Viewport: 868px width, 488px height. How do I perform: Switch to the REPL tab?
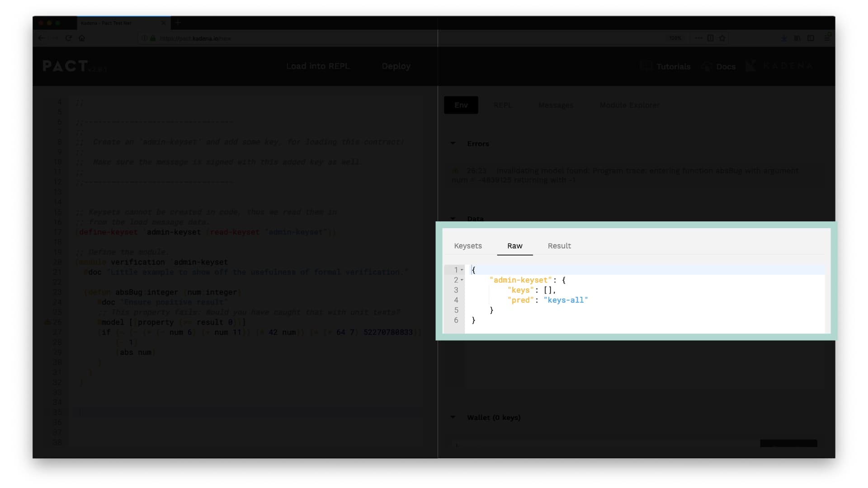pyautogui.click(x=503, y=105)
